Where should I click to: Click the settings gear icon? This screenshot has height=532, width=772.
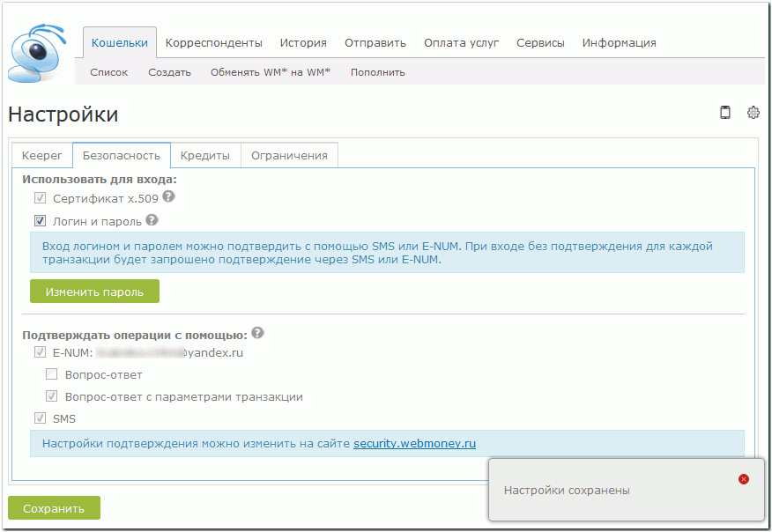click(x=753, y=112)
